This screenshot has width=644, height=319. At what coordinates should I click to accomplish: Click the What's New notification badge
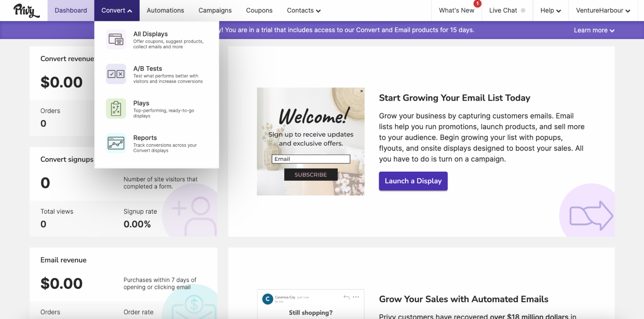(x=477, y=4)
